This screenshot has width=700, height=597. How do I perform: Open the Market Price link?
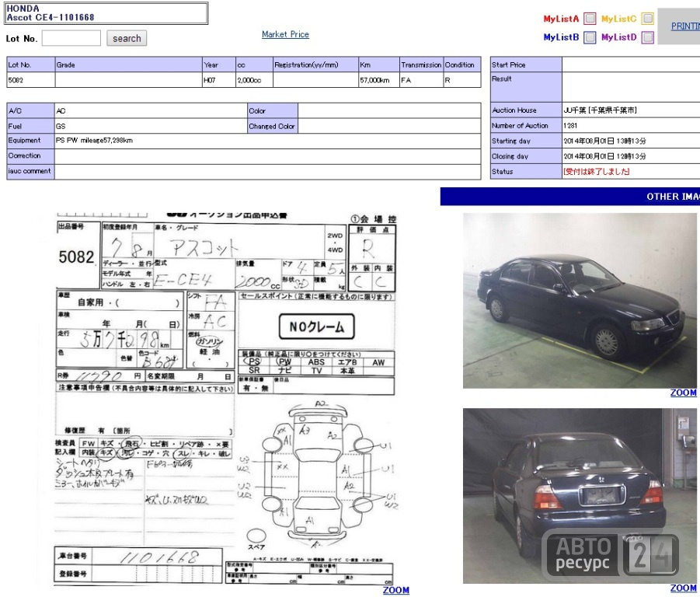coord(285,34)
